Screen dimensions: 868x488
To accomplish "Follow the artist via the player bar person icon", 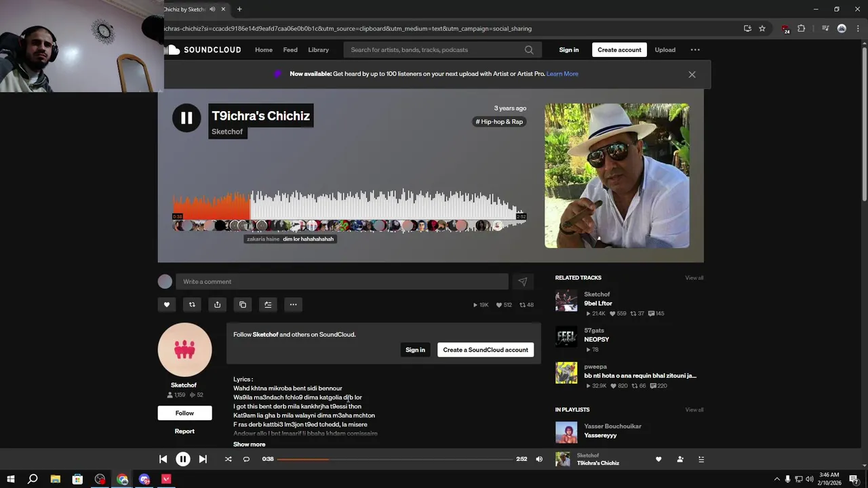I will tap(680, 459).
